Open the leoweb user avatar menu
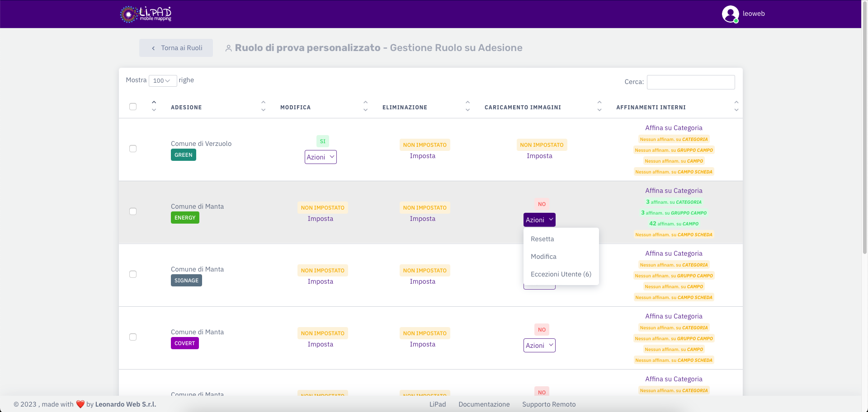868x412 pixels. click(730, 14)
